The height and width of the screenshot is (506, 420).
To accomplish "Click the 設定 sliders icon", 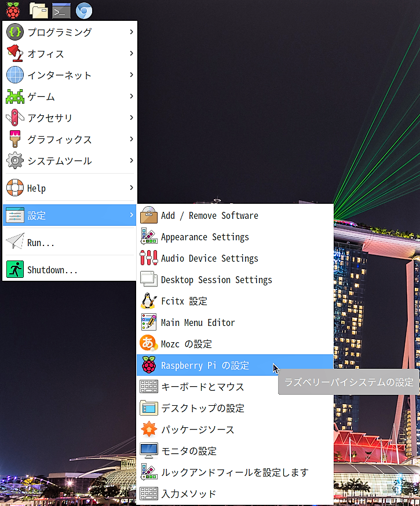I will [15, 215].
